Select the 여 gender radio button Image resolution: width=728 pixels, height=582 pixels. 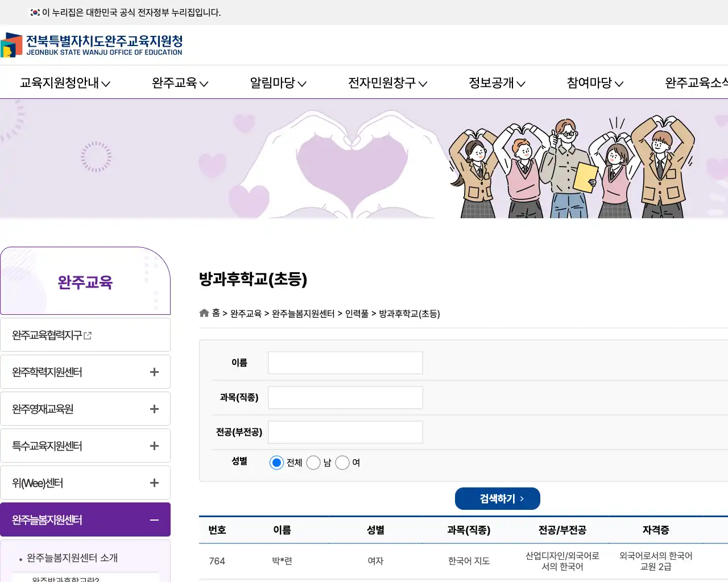coord(342,463)
